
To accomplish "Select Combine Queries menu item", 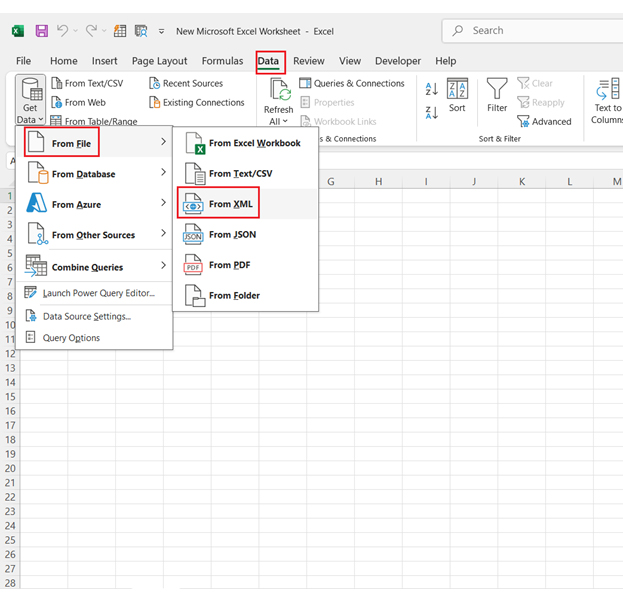I will tap(95, 266).
